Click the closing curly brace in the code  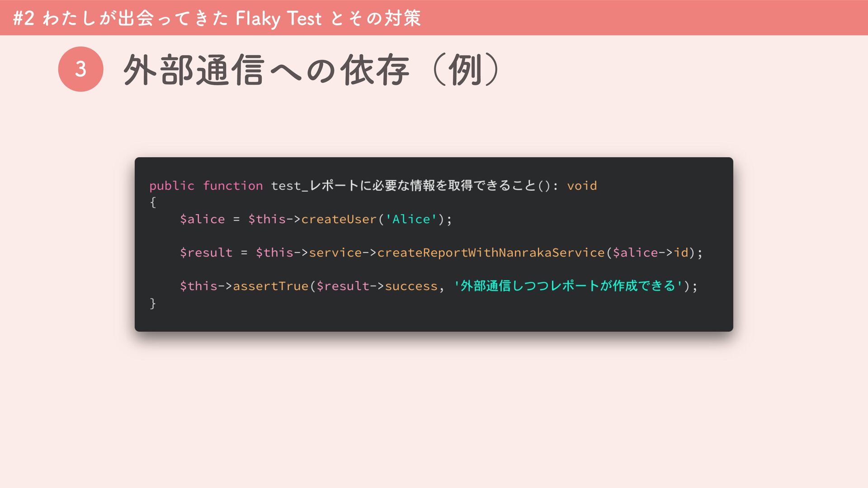153,303
